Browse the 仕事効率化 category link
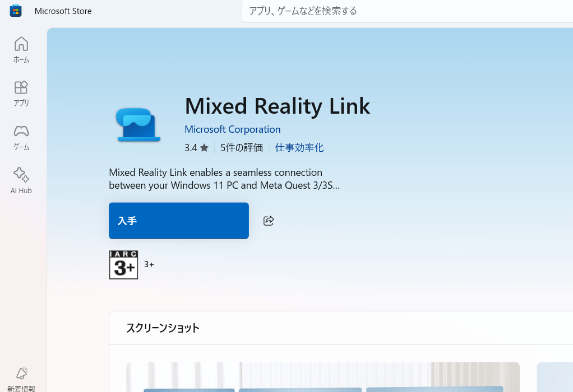Viewport: 573px width, 392px height. [x=299, y=147]
